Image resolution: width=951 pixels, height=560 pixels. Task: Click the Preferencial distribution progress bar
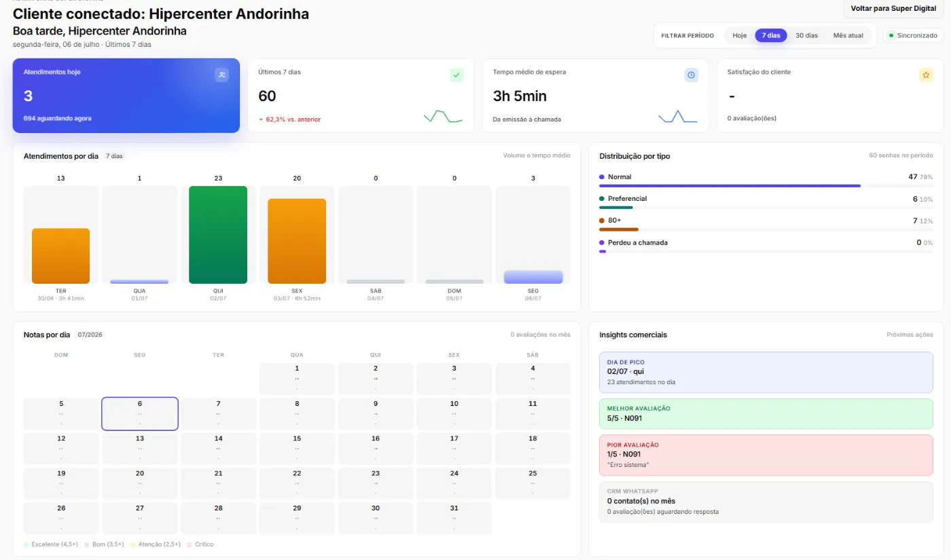[766, 208]
